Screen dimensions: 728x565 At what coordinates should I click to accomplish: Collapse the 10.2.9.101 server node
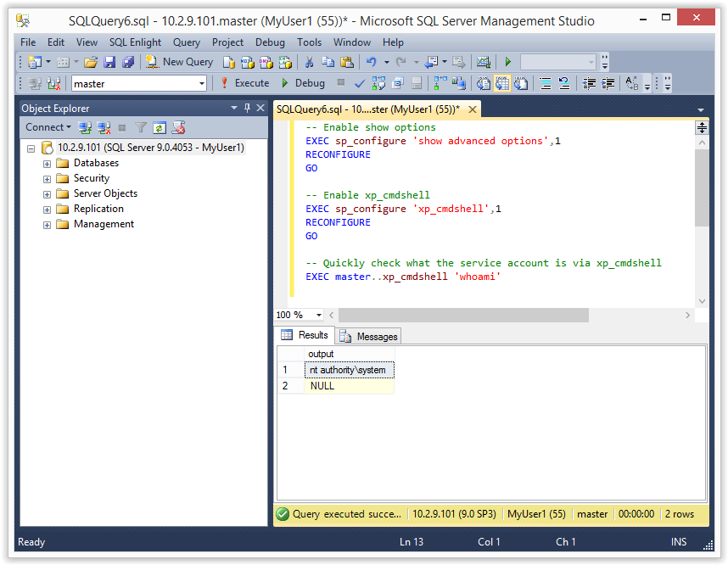(31, 149)
